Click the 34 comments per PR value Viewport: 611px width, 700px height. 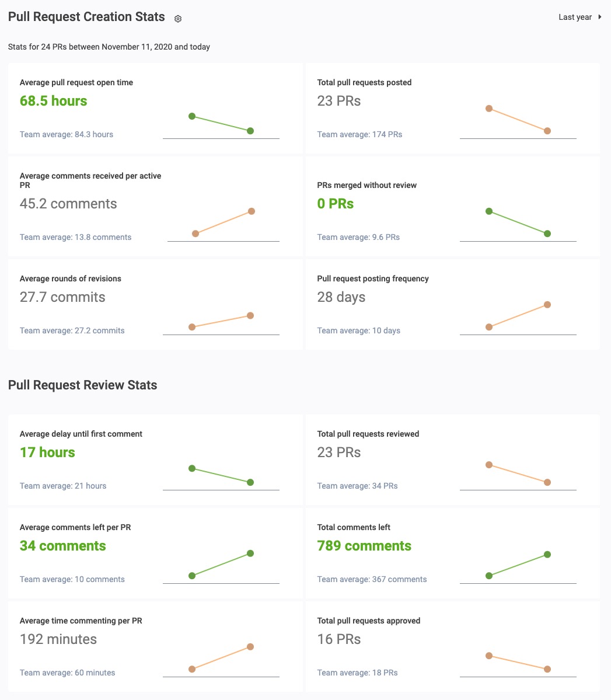coord(63,546)
